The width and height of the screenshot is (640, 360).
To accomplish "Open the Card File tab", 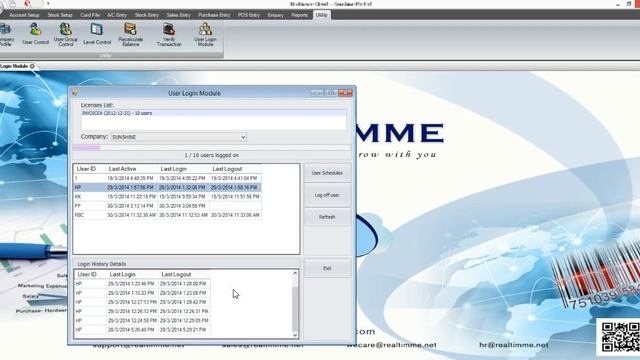I will coord(90,15).
